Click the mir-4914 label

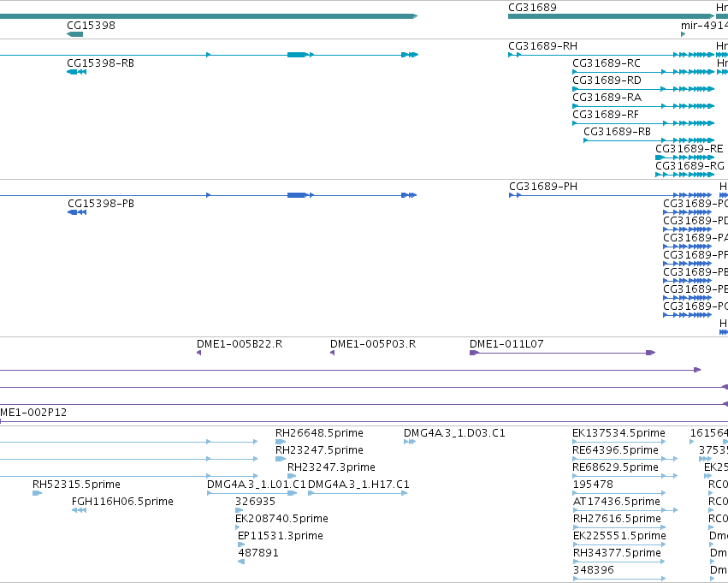tap(704, 26)
